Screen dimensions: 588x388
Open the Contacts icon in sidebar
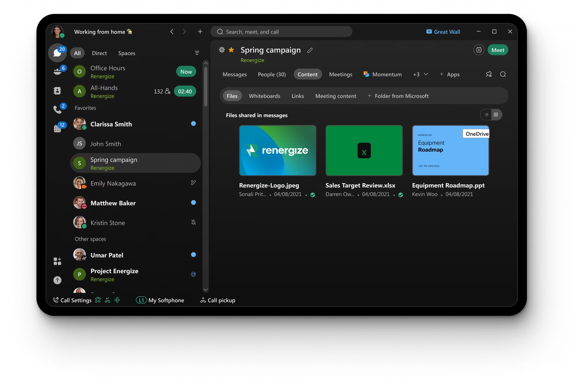pos(57,90)
